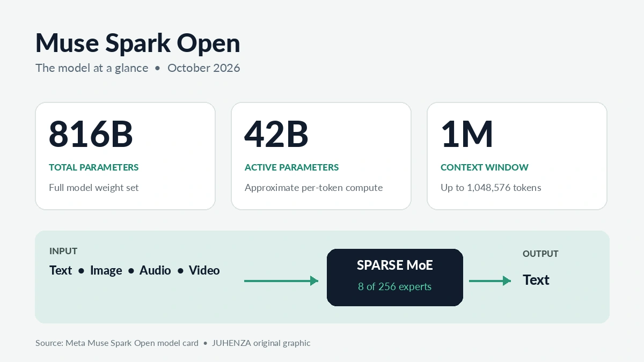The width and height of the screenshot is (644, 362).
Task: Click the "42B" figure
Action: tap(276, 134)
